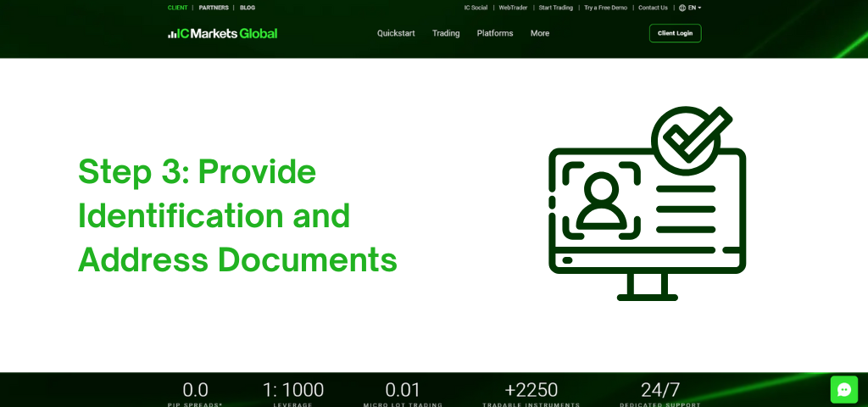This screenshot has width=868, height=407.
Task: Expand the EN language dropdown
Action: [x=694, y=8]
